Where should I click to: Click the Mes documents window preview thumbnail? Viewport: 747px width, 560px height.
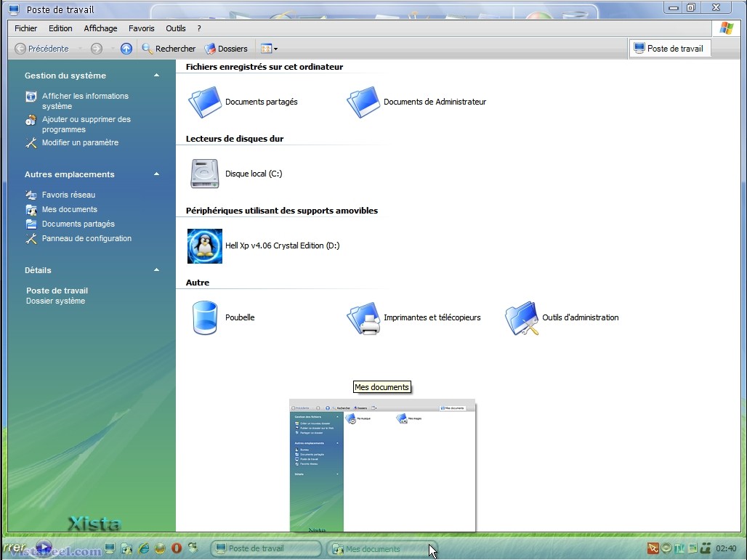click(382, 466)
